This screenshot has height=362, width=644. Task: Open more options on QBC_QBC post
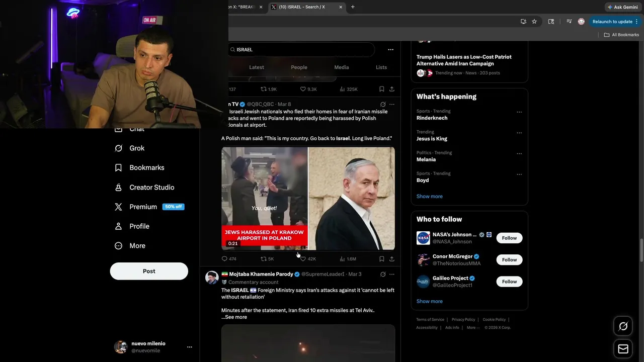pyautogui.click(x=392, y=105)
